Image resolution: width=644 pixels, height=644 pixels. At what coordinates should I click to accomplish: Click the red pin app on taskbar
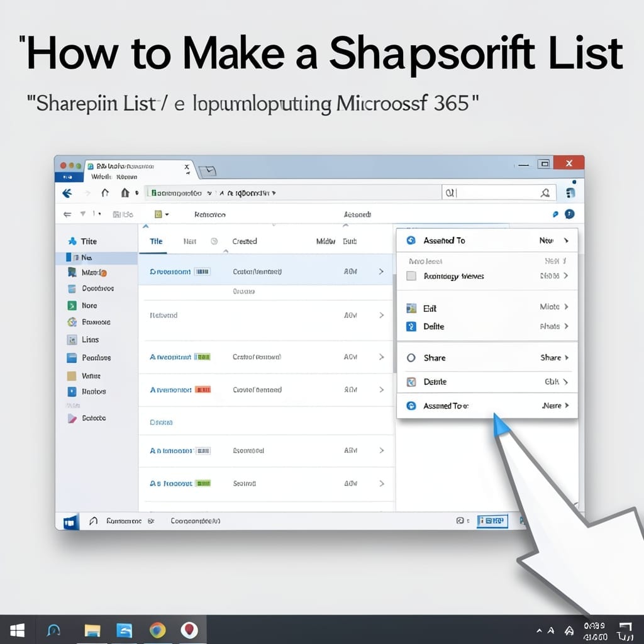point(189,630)
